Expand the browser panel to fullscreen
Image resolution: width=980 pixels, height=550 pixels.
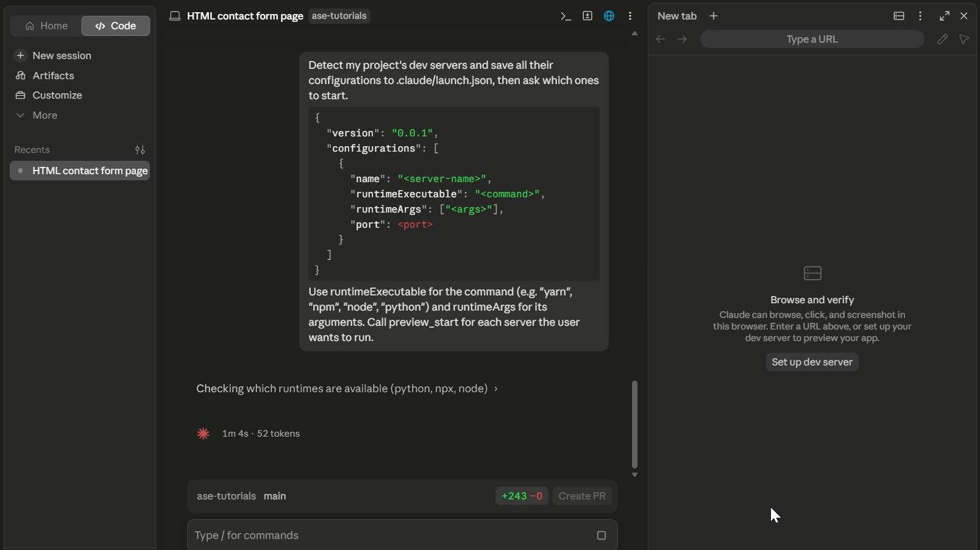click(x=945, y=16)
